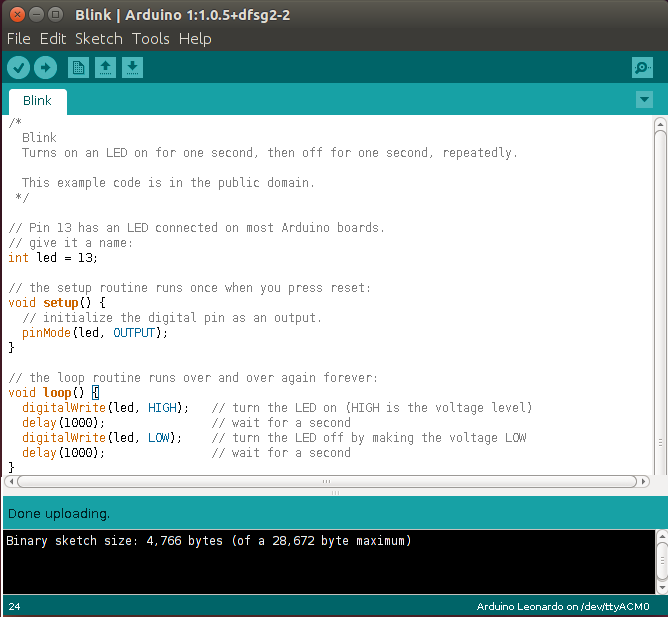Click the Upload arrow icon
Screen dimensions: 668x617
tap(46, 67)
